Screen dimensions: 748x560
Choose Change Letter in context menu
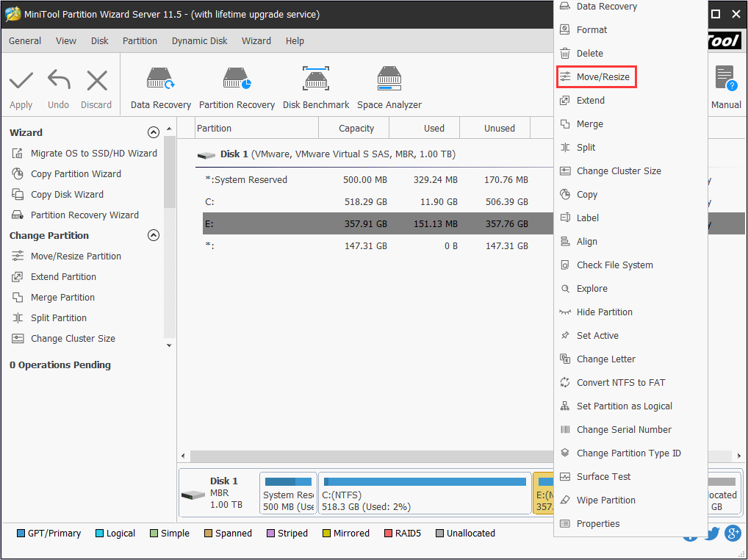[x=630, y=359]
